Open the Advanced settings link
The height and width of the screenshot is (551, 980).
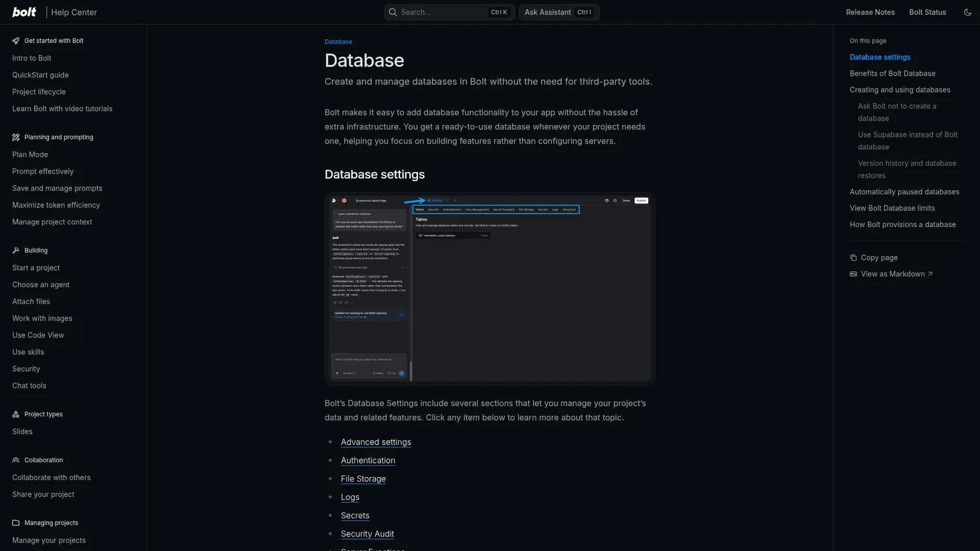(x=376, y=442)
